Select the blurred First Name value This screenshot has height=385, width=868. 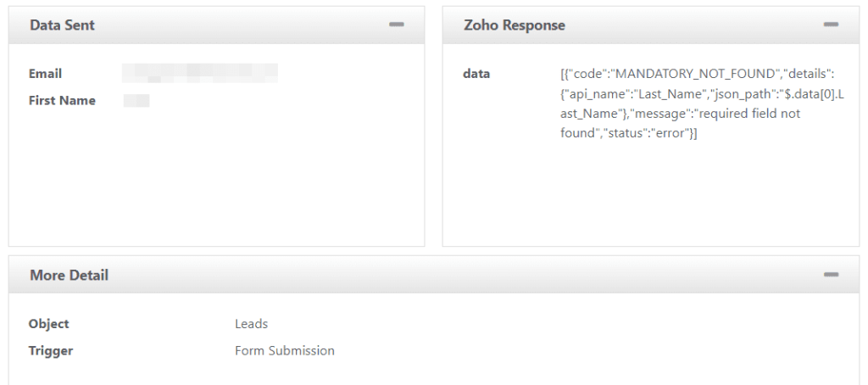136,101
